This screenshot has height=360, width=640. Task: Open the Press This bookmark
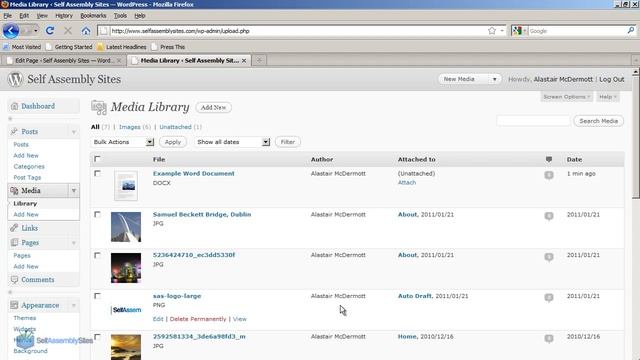[168, 47]
